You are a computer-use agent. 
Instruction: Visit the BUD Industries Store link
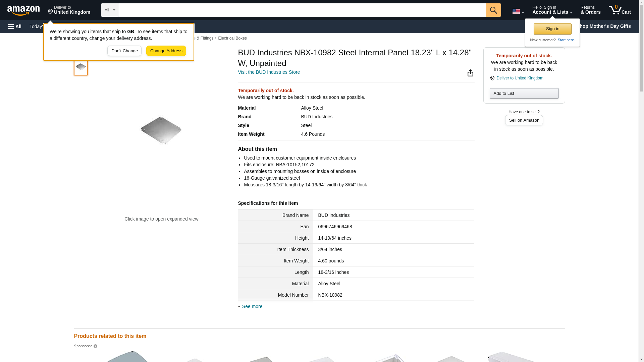pos(269,72)
